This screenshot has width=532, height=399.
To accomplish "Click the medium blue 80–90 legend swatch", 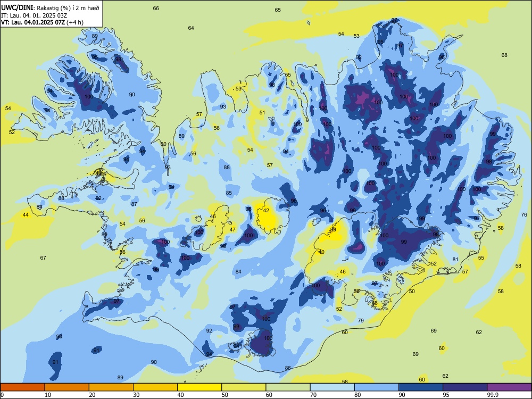I will pos(377,387).
